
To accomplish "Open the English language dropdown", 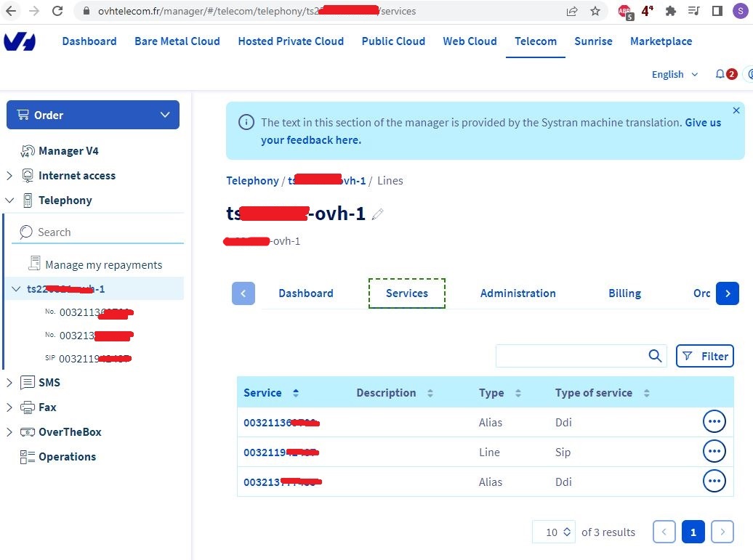I will (x=675, y=74).
